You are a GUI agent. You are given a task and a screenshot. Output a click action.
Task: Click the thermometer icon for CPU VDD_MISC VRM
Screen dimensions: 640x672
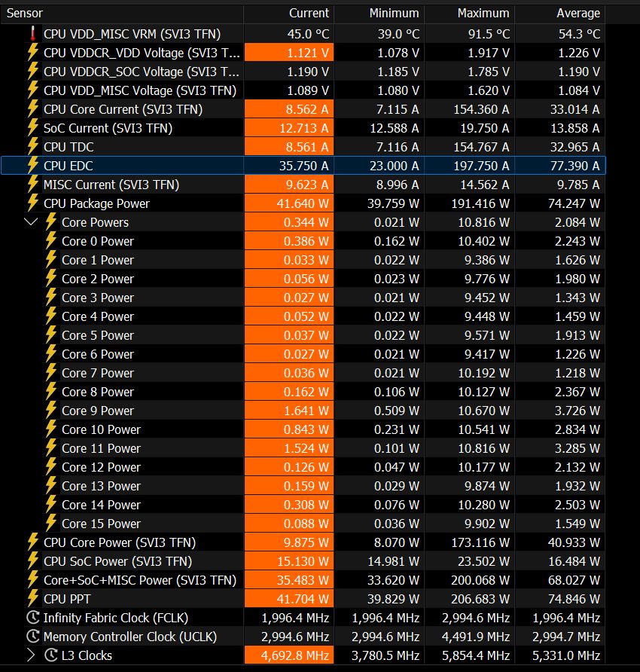(x=33, y=34)
